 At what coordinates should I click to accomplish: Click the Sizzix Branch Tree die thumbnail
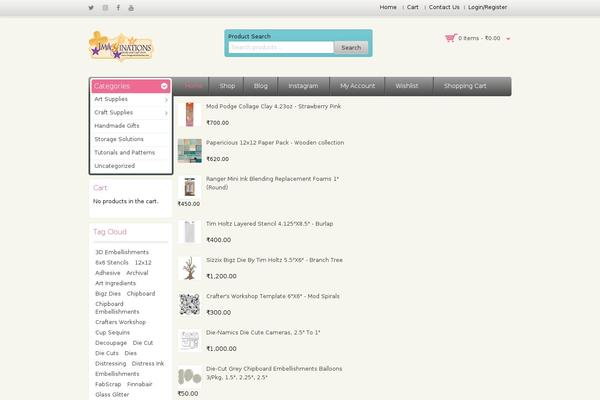click(x=189, y=268)
